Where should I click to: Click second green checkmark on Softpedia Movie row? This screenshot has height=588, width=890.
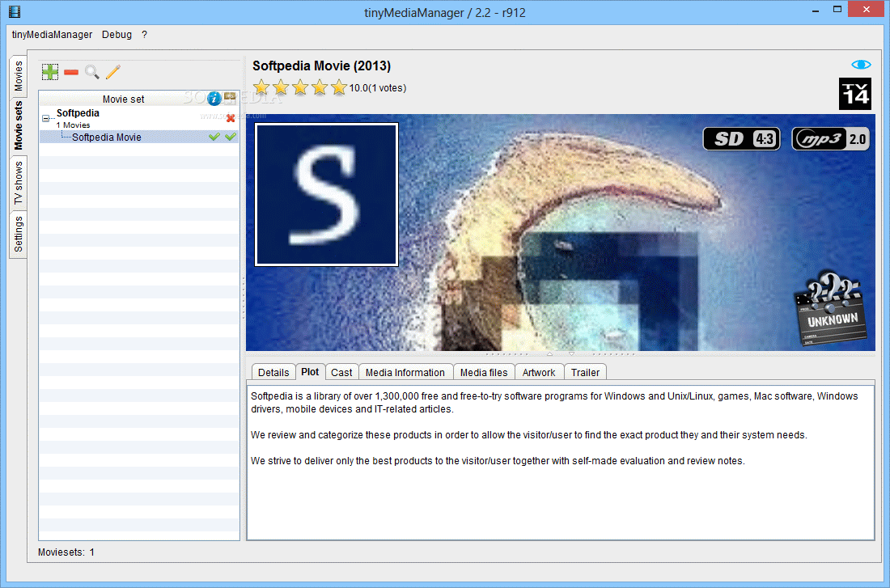point(231,137)
